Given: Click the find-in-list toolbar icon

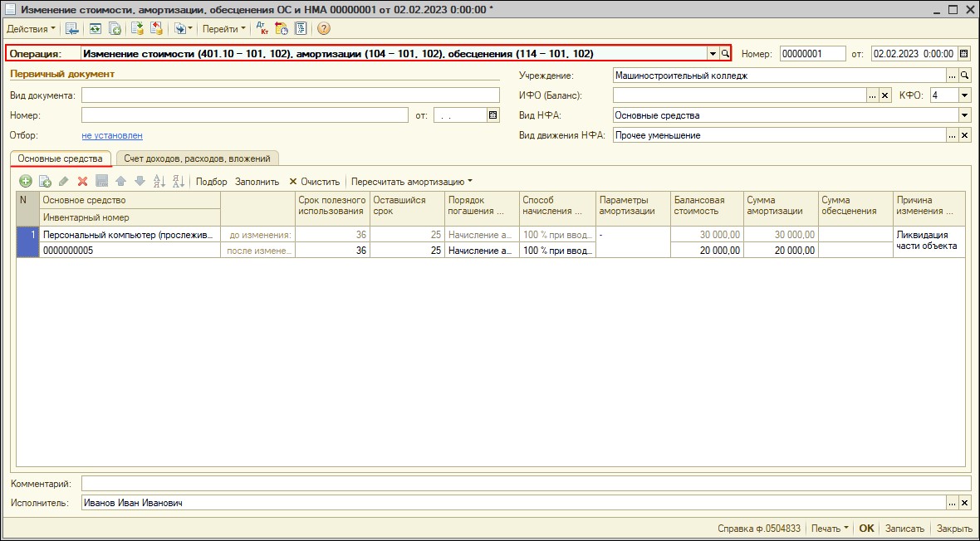Looking at the screenshot, I should point(72,29).
